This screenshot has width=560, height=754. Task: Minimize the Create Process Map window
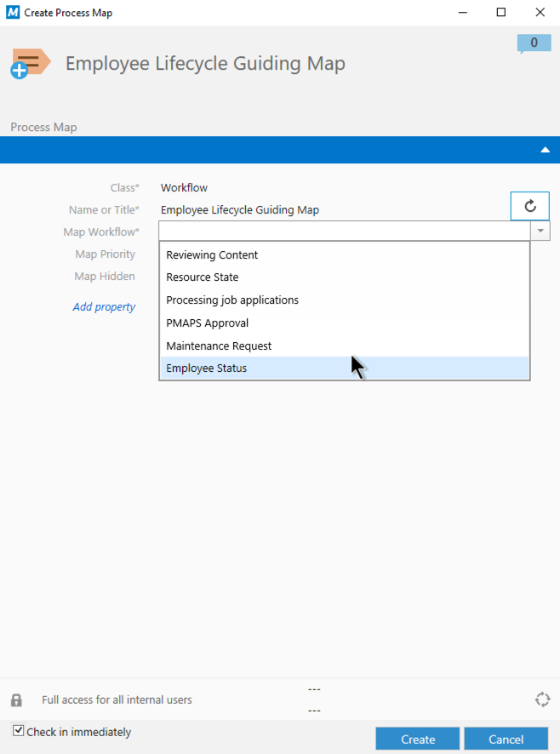463,13
